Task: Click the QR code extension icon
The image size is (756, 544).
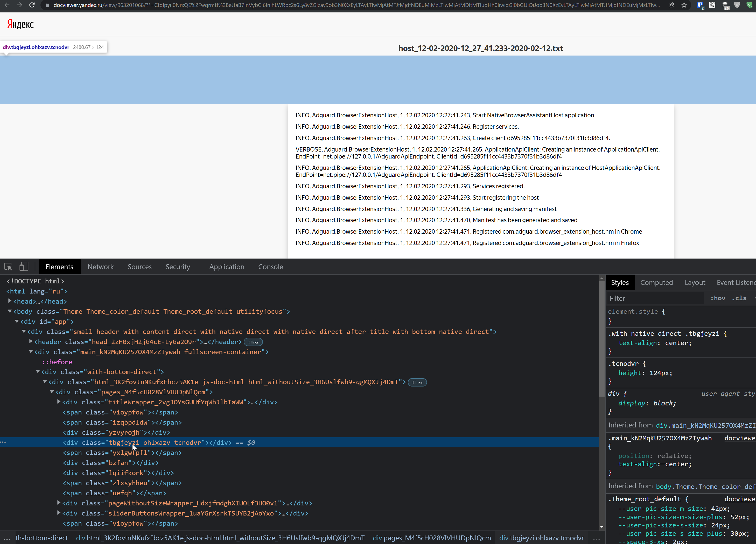Action: tap(712, 5)
